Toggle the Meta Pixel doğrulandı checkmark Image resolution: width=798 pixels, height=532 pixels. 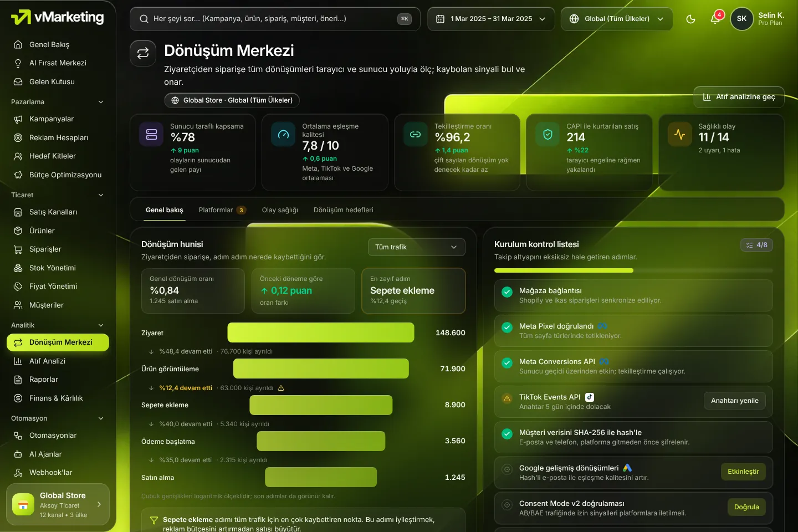click(507, 327)
